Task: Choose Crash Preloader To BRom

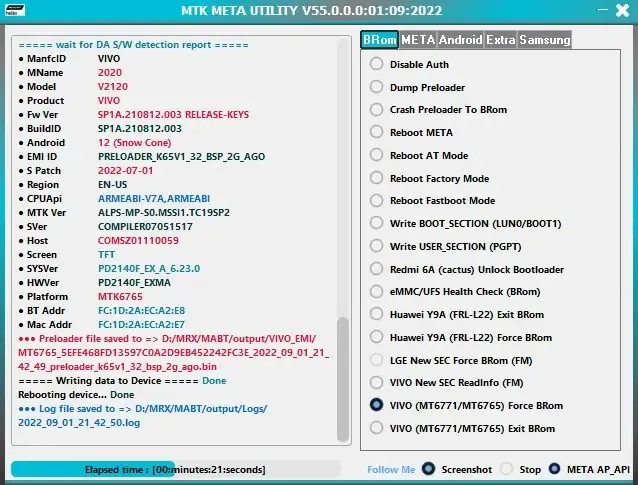Action: pyautogui.click(x=439, y=110)
